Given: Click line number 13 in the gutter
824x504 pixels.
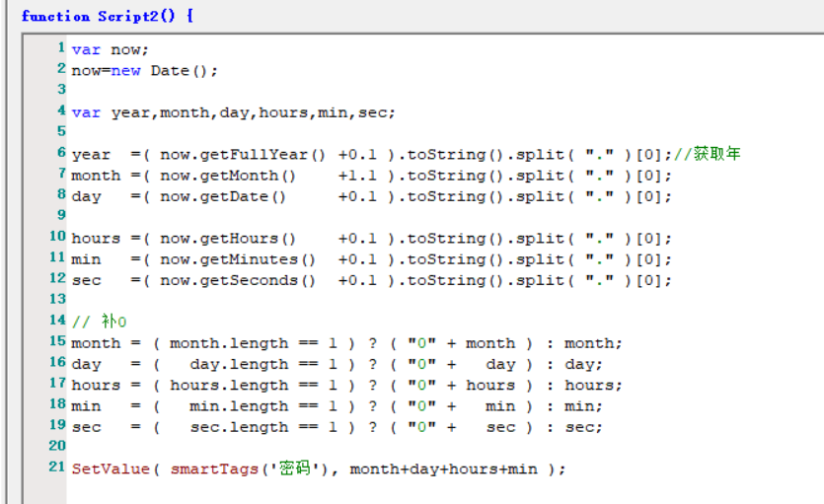Looking at the screenshot, I should point(57,299).
